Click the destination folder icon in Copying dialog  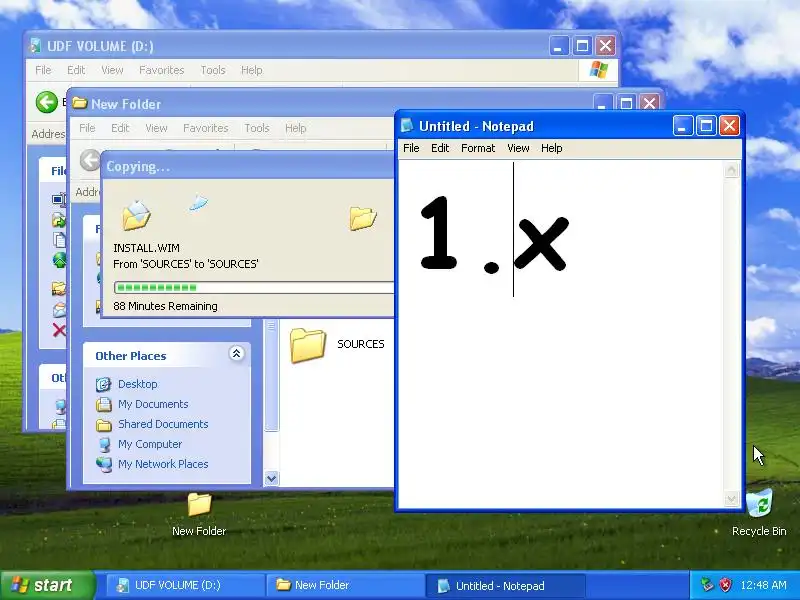(x=363, y=218)
